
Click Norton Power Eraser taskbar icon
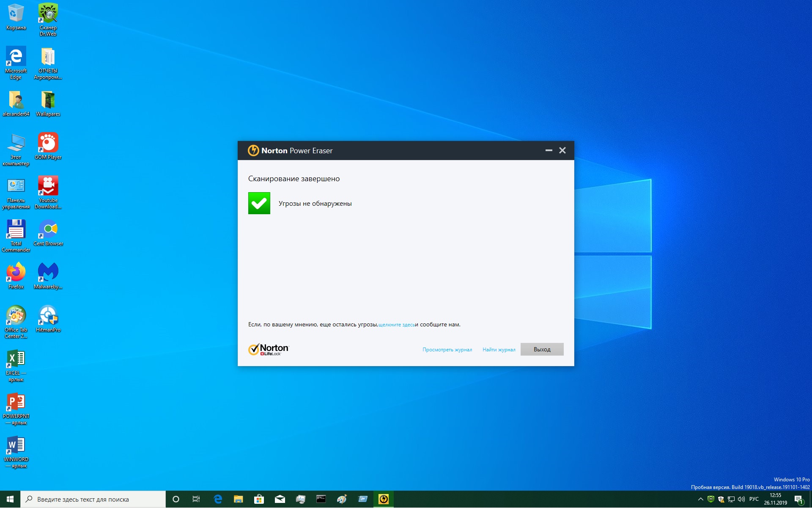384,499
